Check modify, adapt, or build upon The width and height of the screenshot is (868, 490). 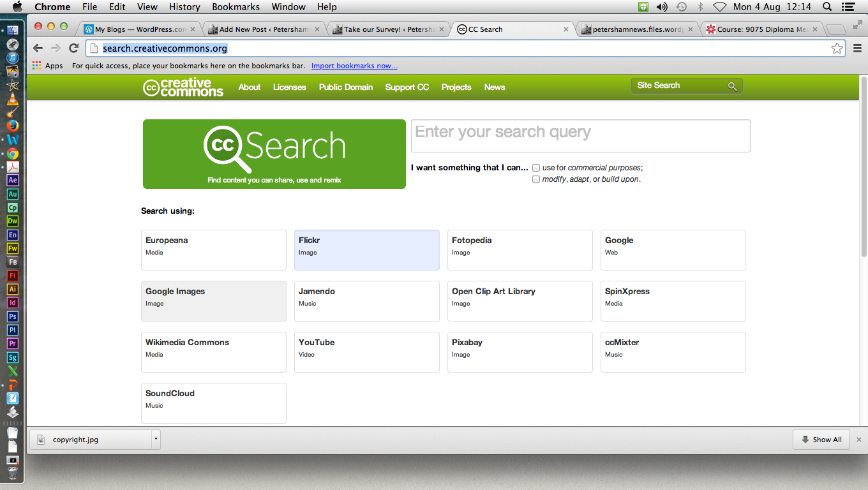click(536, 180)
